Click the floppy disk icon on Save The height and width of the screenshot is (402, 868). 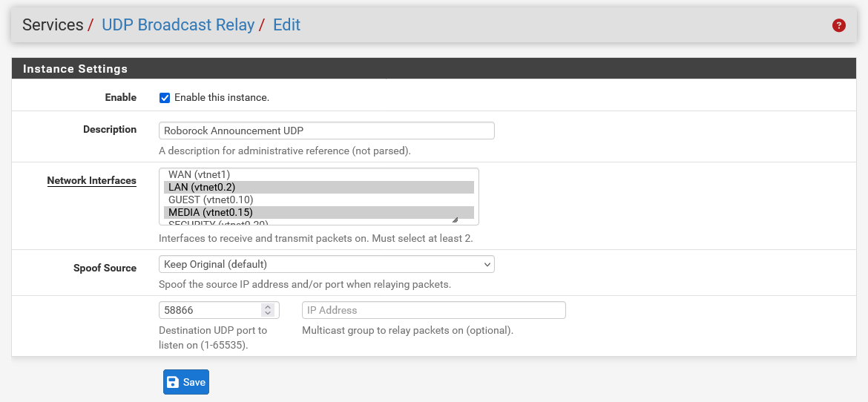(x=173, y=382)
